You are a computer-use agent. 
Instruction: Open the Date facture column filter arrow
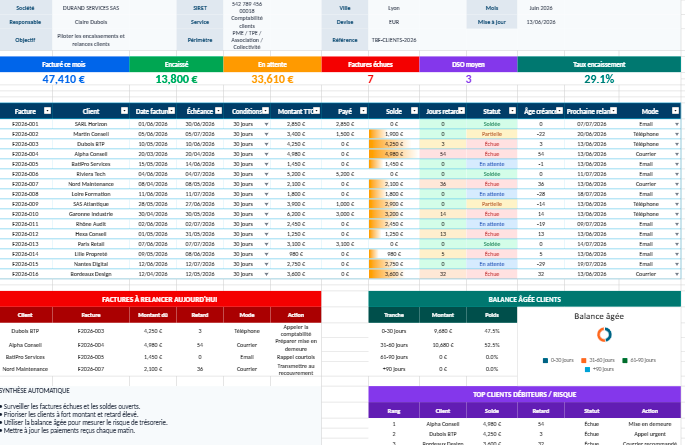[172, 111]
